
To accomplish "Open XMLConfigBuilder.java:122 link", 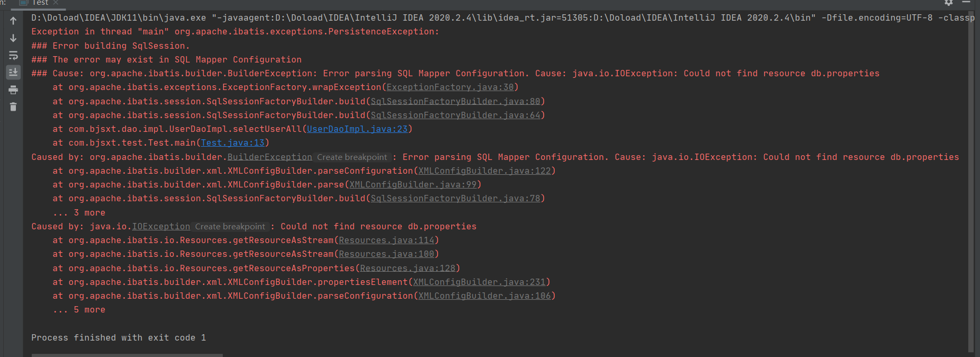I will pos(485,171).
